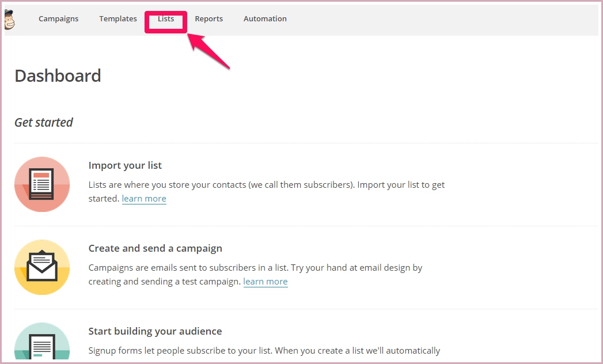The width and height of the screenshot is (603, 364).
Task: Go to the Templates section
Action: click(x=118, y=19)
